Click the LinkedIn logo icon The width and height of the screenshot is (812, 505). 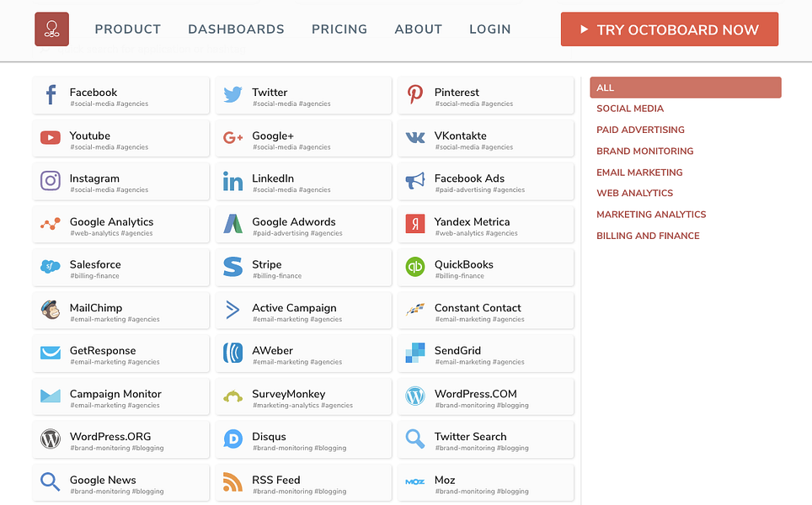[233, 181]
